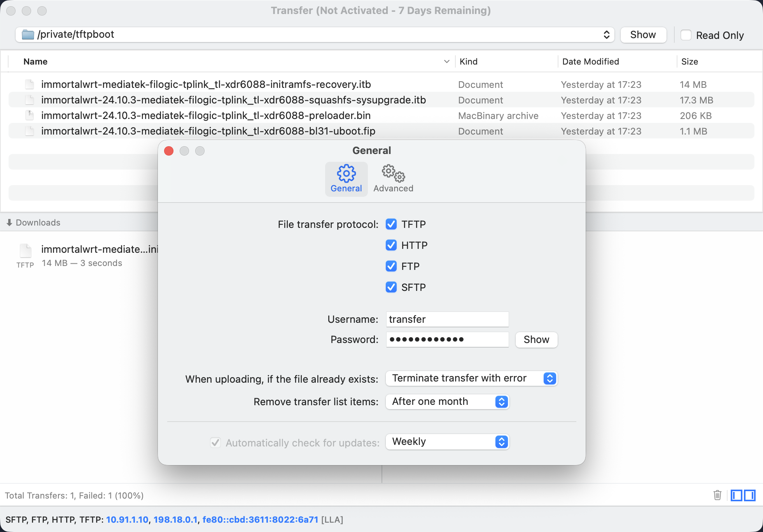Sort files by the Size column

click(689, 61)
